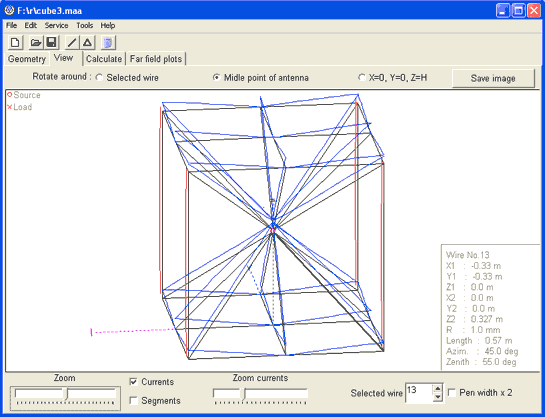Enable the Segments checkbox
545x417 pixels.
pyautogui.click(x=133, y=401)
